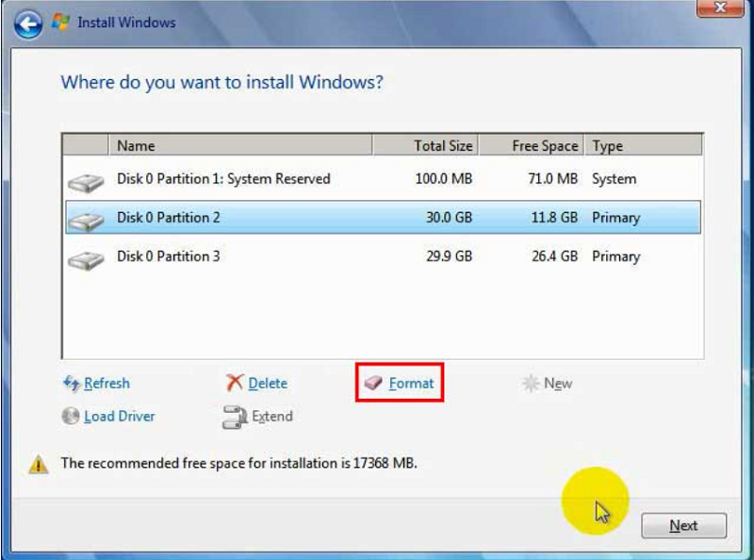The width and height of the screenshot is (754, 560).
Task: Click the Refresh icon
Action: coord(71,384)
